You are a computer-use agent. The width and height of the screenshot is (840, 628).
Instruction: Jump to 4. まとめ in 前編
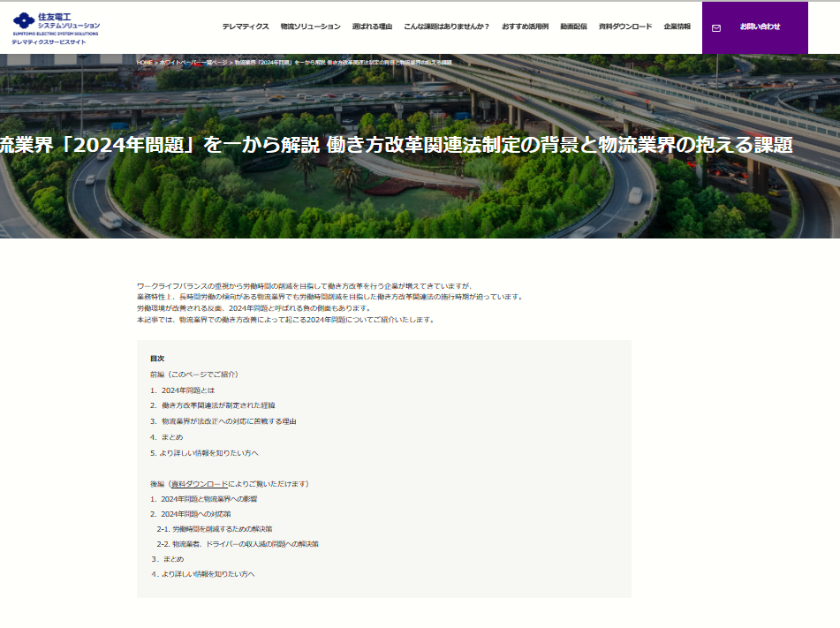(x=167, y=437)
